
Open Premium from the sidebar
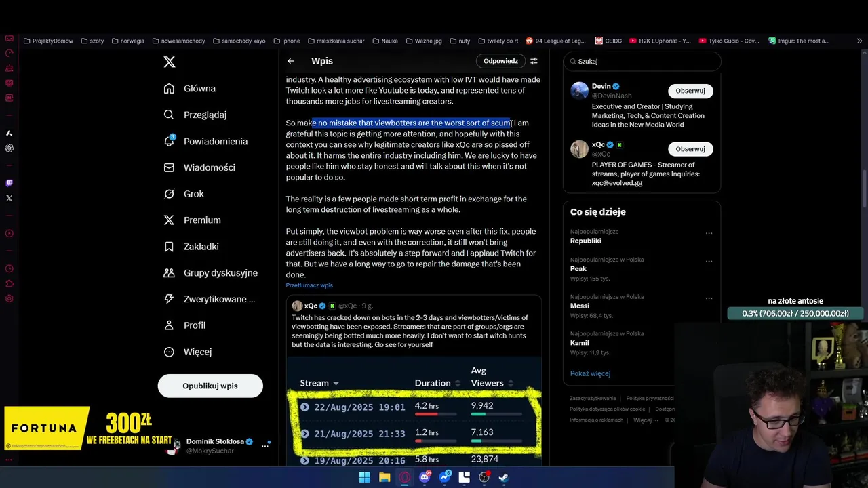click(193, 220)
